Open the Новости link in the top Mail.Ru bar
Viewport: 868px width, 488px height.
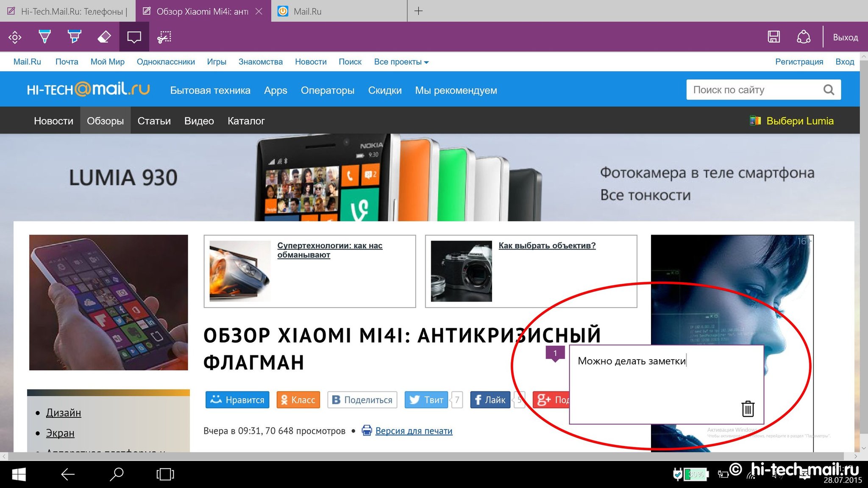pos(311,62)
